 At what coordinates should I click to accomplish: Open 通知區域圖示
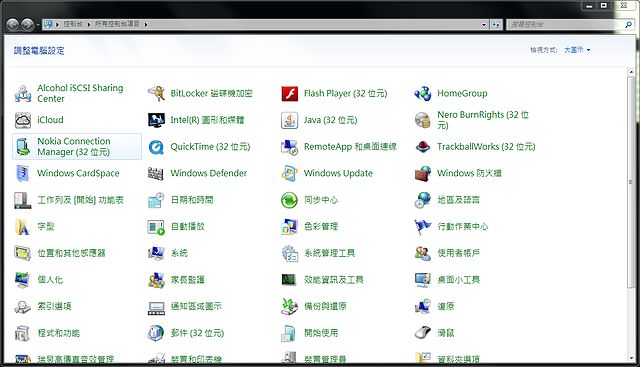(x=196, y=306)
